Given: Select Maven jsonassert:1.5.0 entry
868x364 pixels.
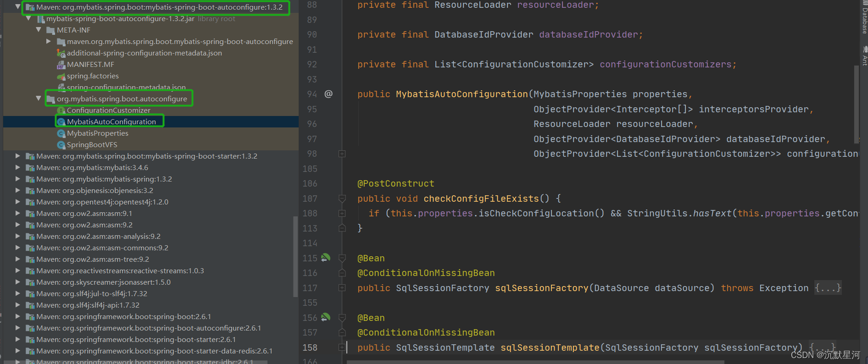Looking at the screenshot, I should 103,282.
